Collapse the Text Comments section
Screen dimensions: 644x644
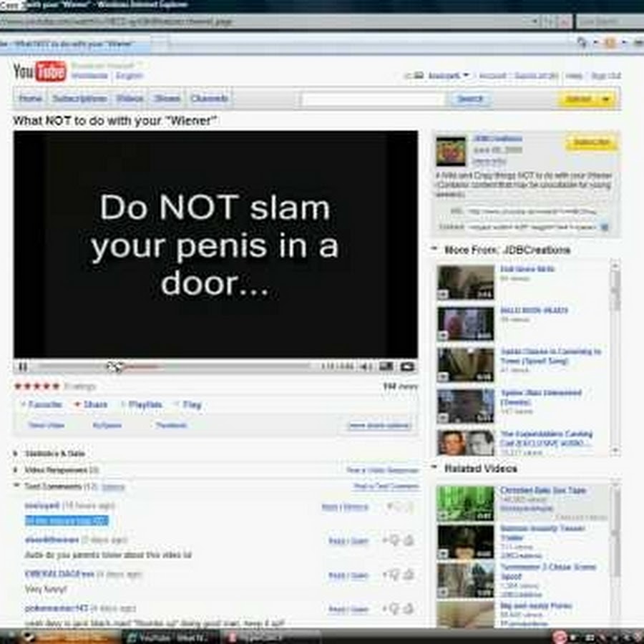pos(16,487)
